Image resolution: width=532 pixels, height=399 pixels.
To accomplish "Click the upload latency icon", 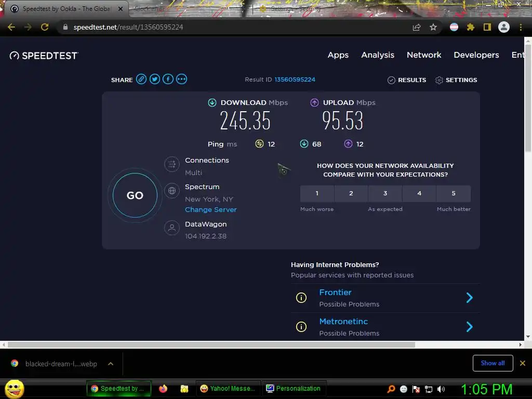I will click(x=348, y=144).
